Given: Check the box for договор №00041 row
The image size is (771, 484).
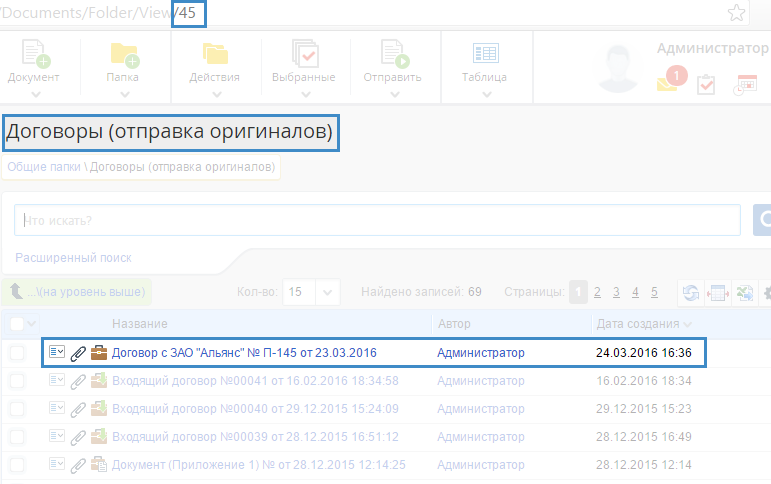Looking at the screenshot, I should (x=17, y=381).
